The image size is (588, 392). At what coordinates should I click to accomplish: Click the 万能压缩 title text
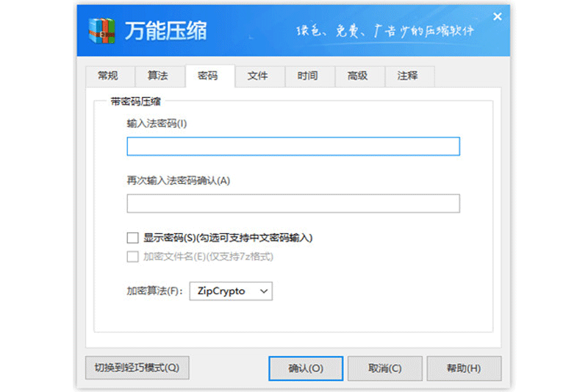pos(165,31)
